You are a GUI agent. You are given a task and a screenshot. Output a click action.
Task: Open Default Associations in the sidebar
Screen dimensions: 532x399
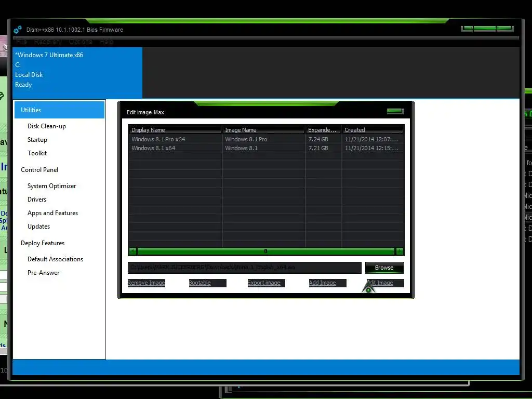(55, 259)
